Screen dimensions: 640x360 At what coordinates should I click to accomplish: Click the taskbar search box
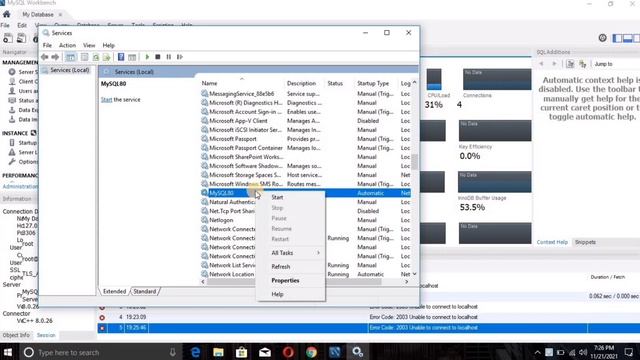pyautogui.click(x=100, y=352)
